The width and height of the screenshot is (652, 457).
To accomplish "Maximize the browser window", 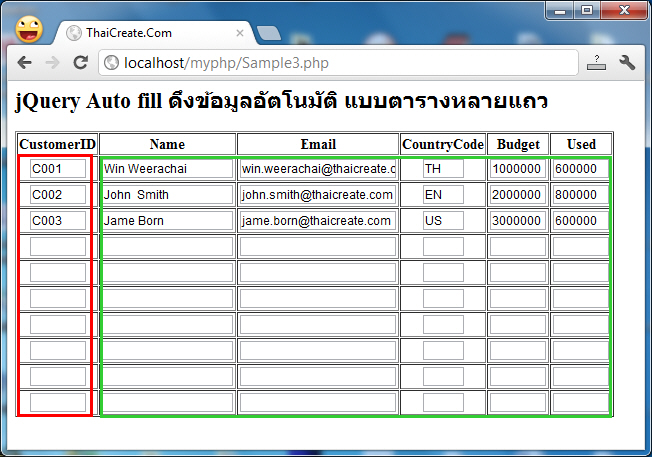I will point(587,11).
